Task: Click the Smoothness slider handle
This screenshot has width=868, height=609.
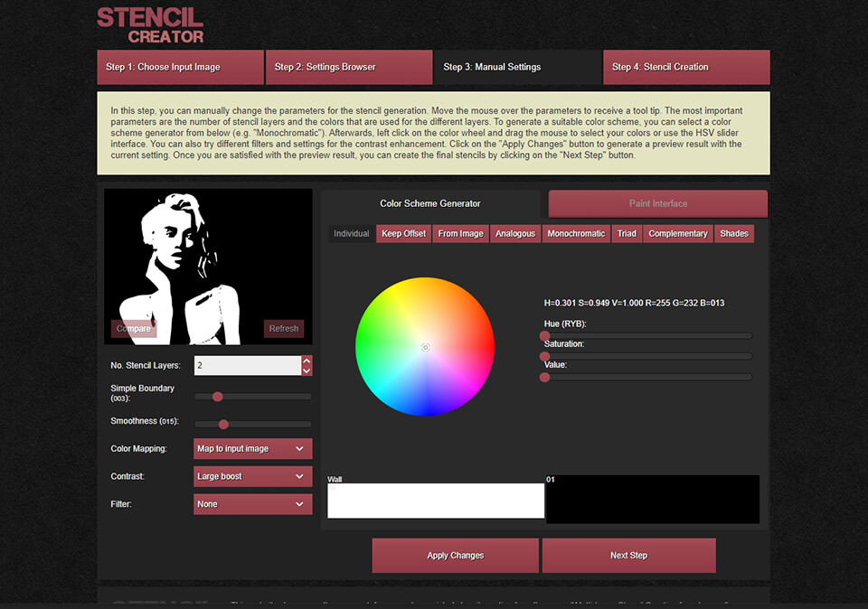Action: click(223, 424)
